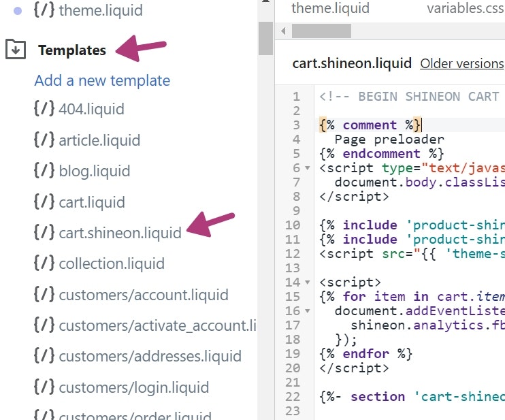Image resolution: width=505 pixels, height=420 pixels.
Task: Fold code at line 6 arrow
Action: [x=308, y=168]
